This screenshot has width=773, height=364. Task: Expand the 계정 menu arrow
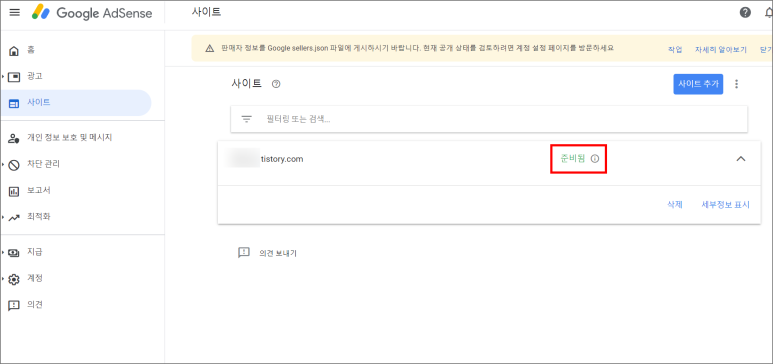pyautogui.click(x=3, y=279)
